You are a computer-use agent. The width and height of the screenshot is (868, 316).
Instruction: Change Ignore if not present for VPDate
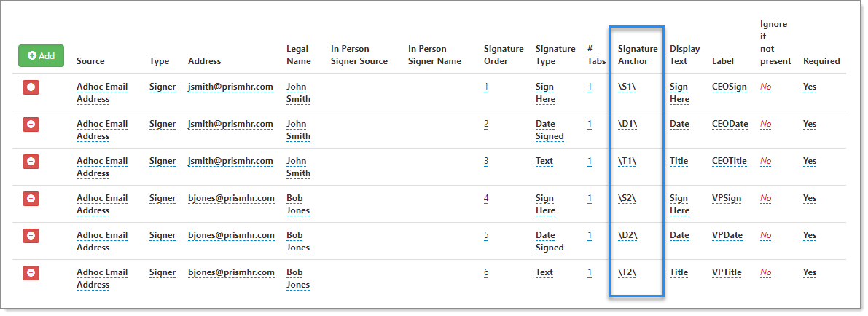click(765, 235)
